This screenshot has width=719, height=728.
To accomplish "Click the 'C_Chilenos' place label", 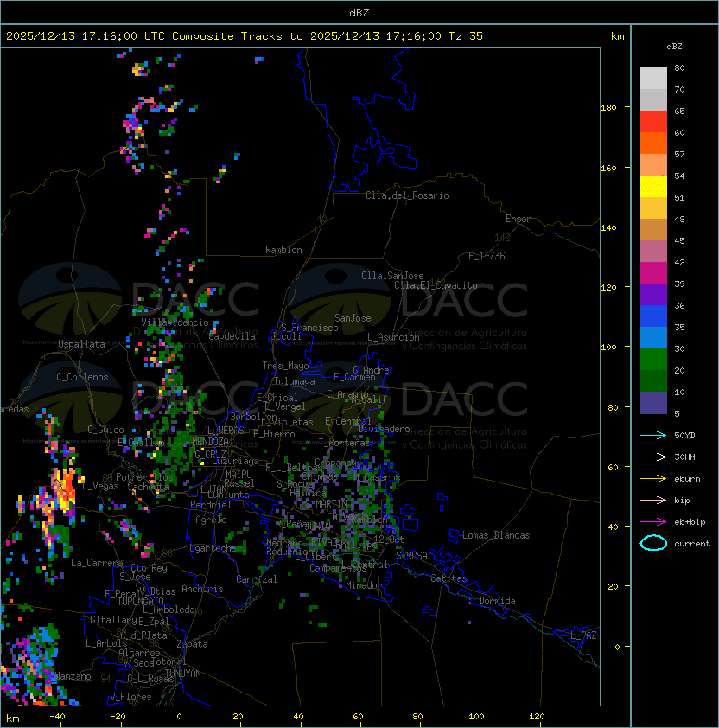I will (x=82, y=377).
